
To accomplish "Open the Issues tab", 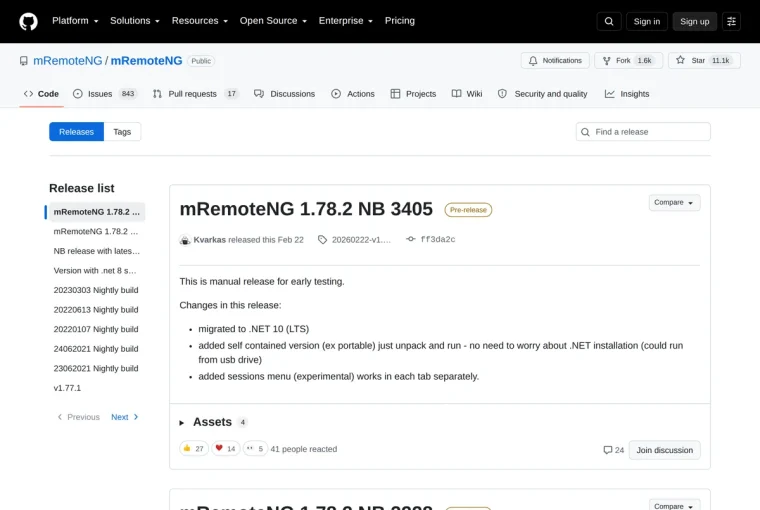I will [105, 94].
